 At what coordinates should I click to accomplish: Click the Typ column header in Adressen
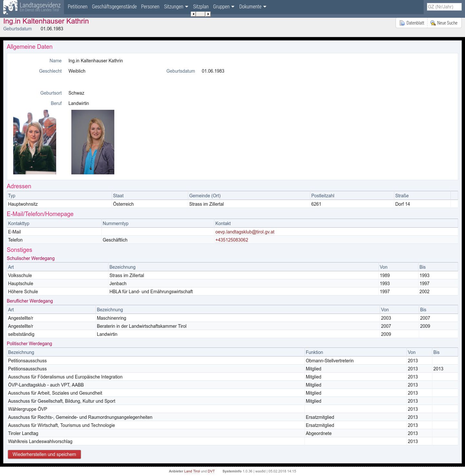pos(59,196)
